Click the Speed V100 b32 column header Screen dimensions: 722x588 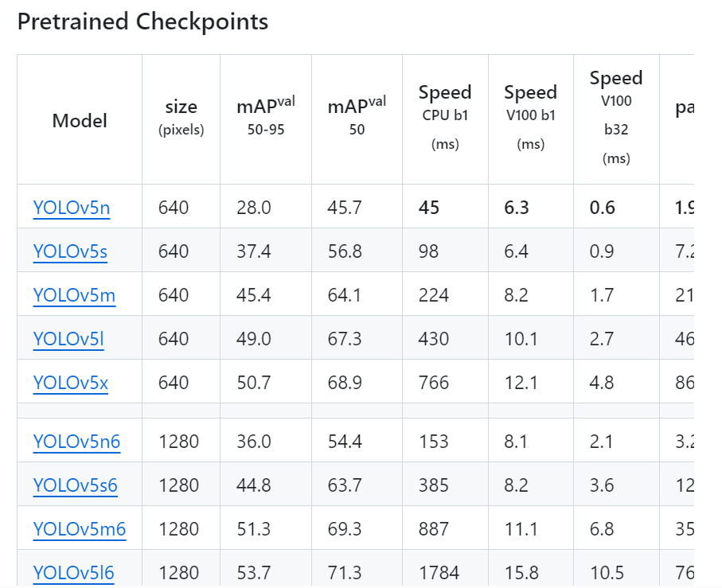tap(616, 118)
